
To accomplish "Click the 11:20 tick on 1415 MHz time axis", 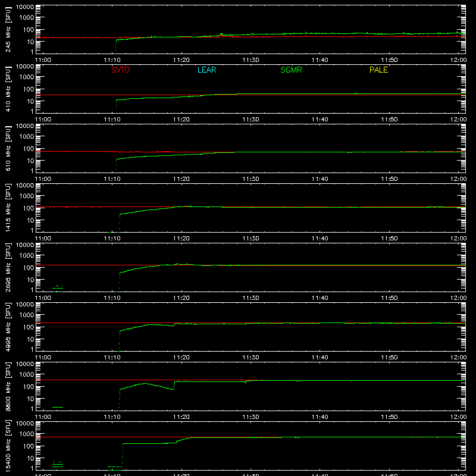I will point(181,239).
